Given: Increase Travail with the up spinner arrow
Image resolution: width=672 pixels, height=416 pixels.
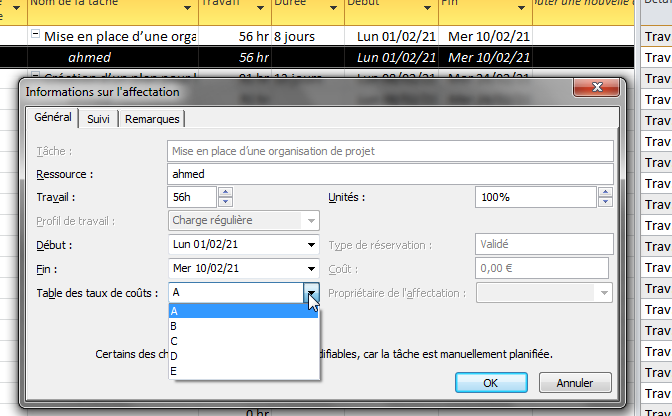Looking at the screenshot, I should [x=225, y=192].
